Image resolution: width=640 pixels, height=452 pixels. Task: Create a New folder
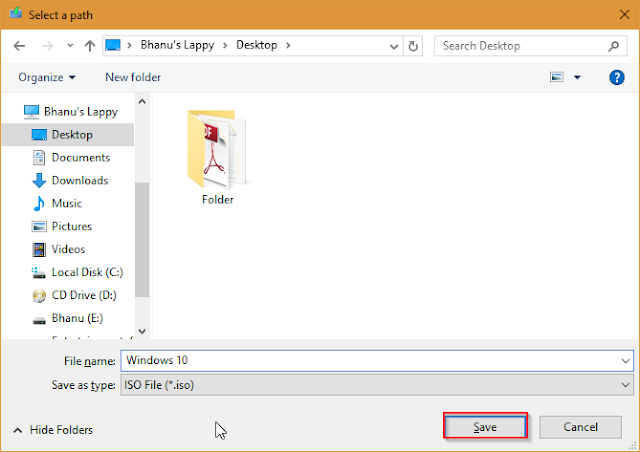133,77
